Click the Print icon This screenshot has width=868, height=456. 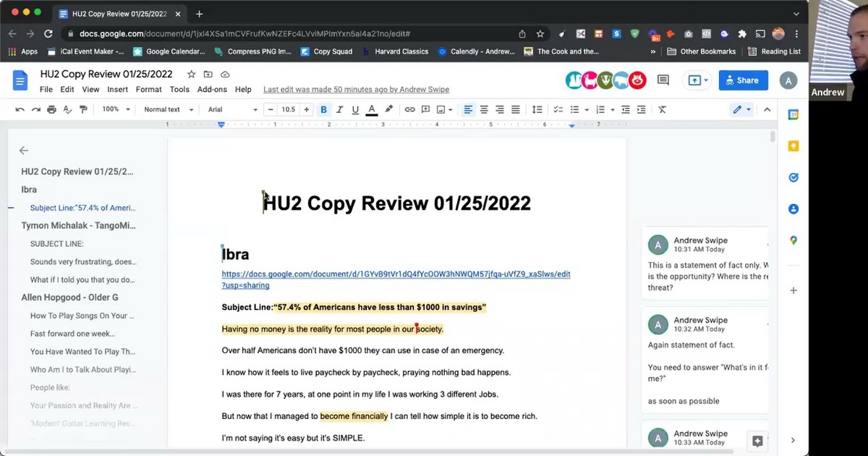pyautogui.click(x=51, y=109)
